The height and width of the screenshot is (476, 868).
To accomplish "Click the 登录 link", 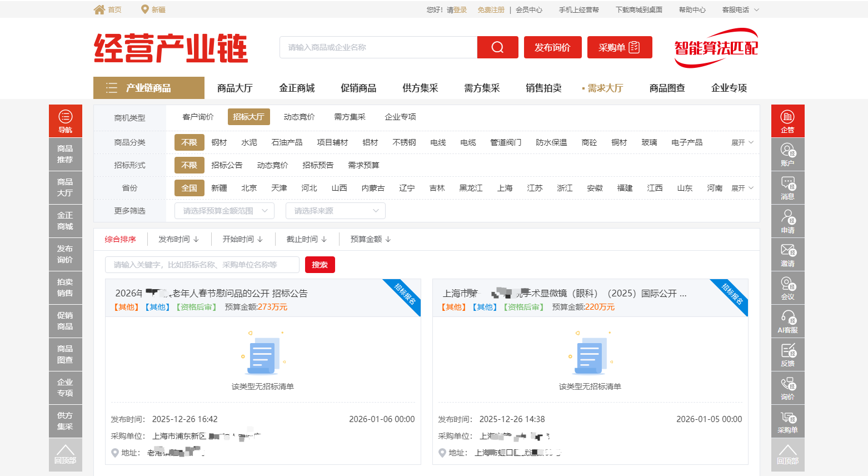I will tap(460, 9).
